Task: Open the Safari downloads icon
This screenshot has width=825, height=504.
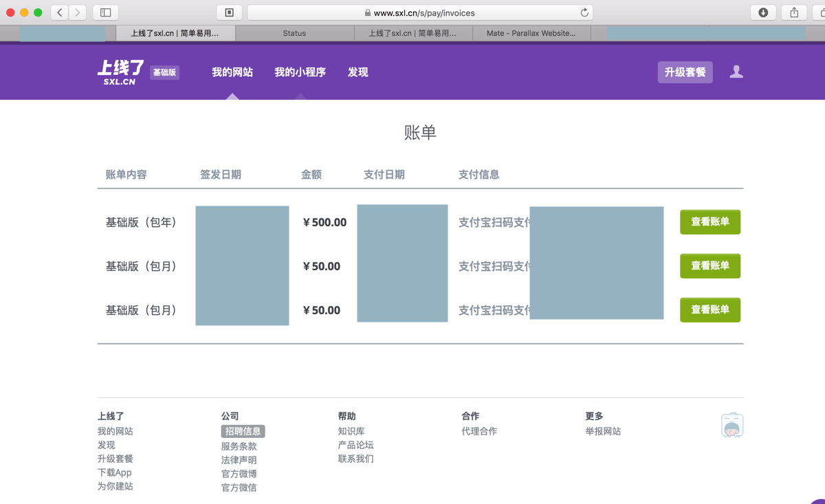Action: coord(763,12)
